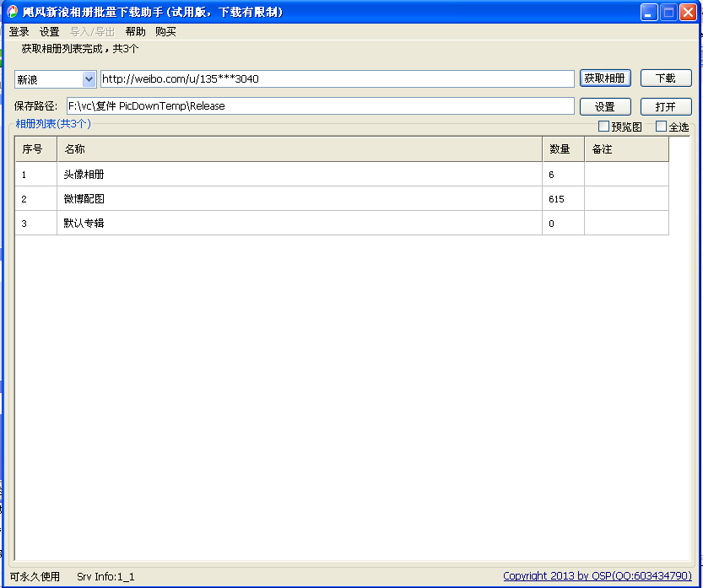This screenshot has width=703, height=588.
Task: Click the weibo URL input field
Action: coord(338,79)
